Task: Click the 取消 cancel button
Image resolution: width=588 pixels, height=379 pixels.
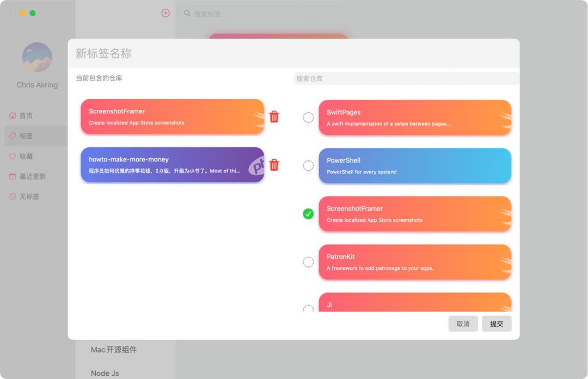Action: (463, 324)
